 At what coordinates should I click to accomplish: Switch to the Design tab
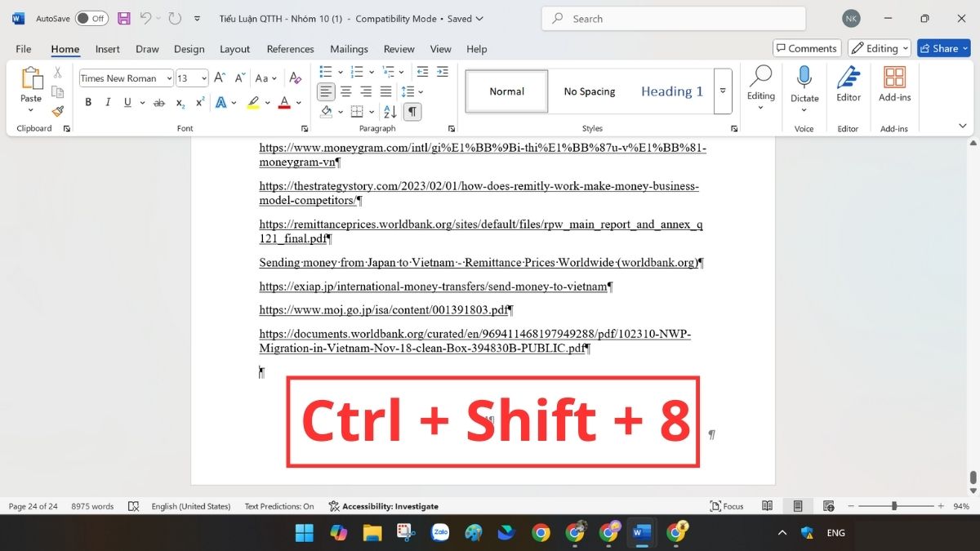pos(189,49)
